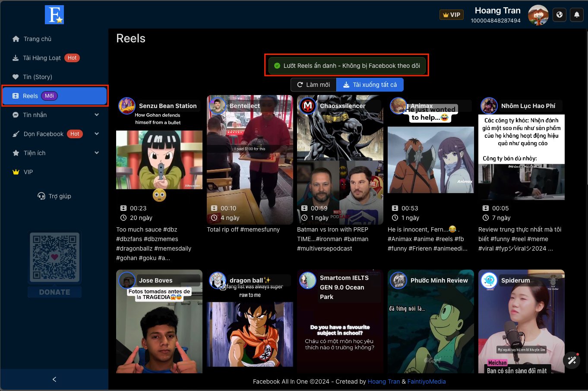Open the FaintiyoMedia footer link

coord(427,381)
